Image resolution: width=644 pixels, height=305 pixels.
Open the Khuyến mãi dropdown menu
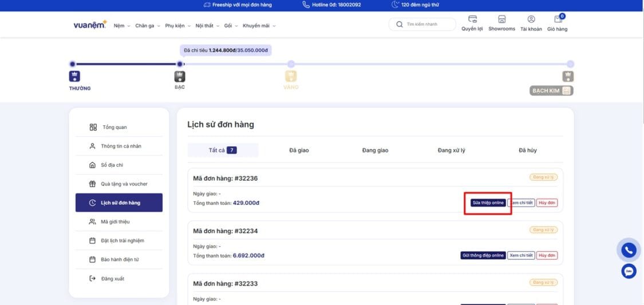[x=259, y=26]
